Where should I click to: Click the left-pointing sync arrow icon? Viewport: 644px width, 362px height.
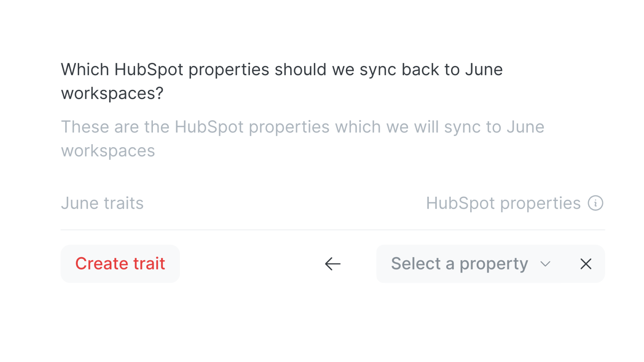point(333,264)
